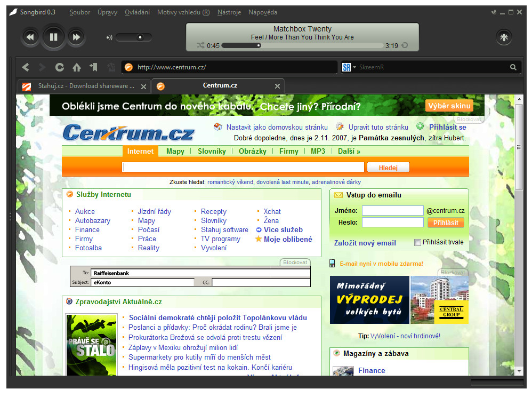Select the Slovníky search tab
The width and height of the screenshot is (532, 397).
click(212, 152)
